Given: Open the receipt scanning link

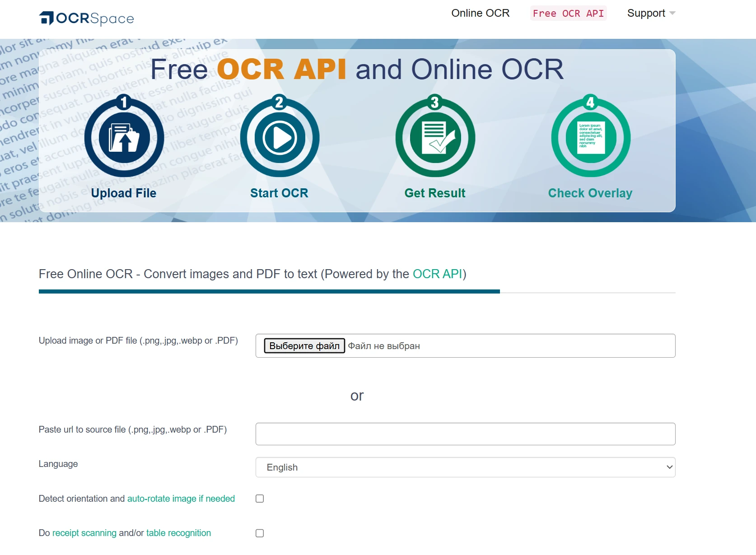Looking at the screenshot, I should 84,533.
